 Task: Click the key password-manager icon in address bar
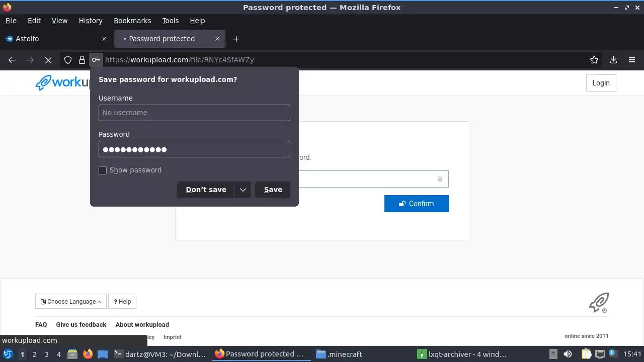(x=96, y=60)
